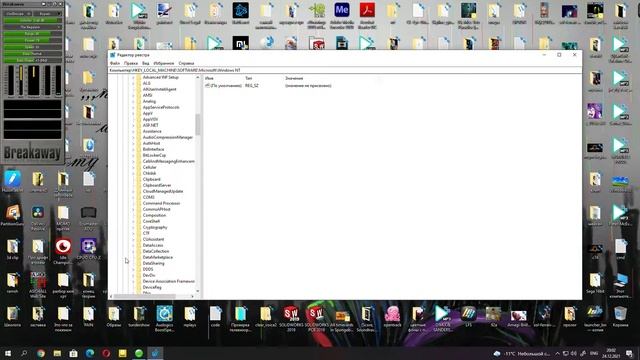
Task: Click the tree pane horizontal scrollbar
Action: click(145, 296)
